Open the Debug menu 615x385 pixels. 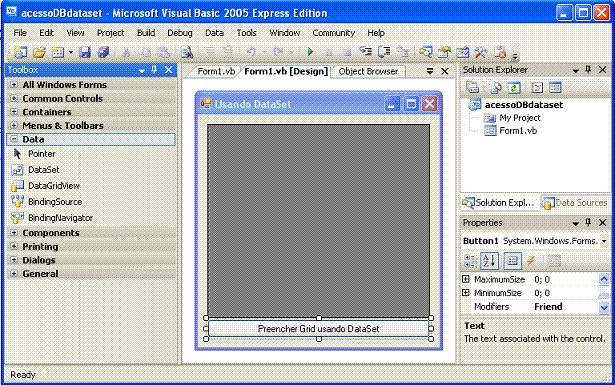coord(180,33)
